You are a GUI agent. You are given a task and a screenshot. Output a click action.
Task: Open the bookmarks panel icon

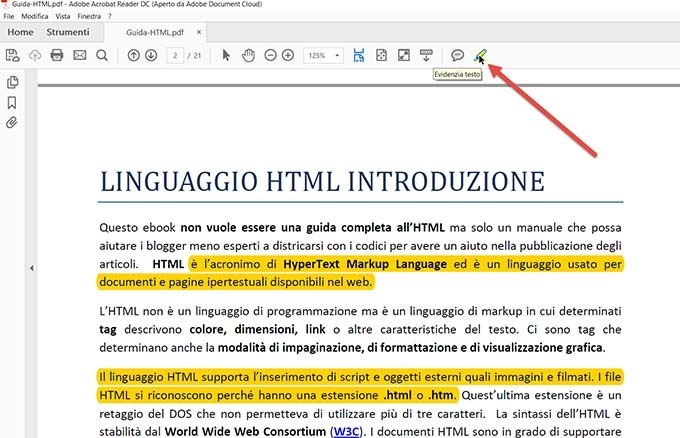[12, 103]
